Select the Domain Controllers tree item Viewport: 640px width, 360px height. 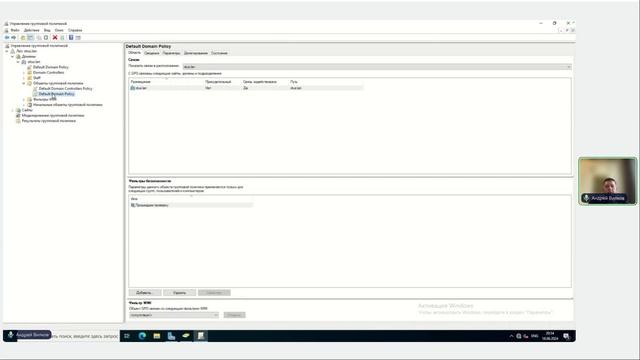pyautogui.click(x=49, y=72)
